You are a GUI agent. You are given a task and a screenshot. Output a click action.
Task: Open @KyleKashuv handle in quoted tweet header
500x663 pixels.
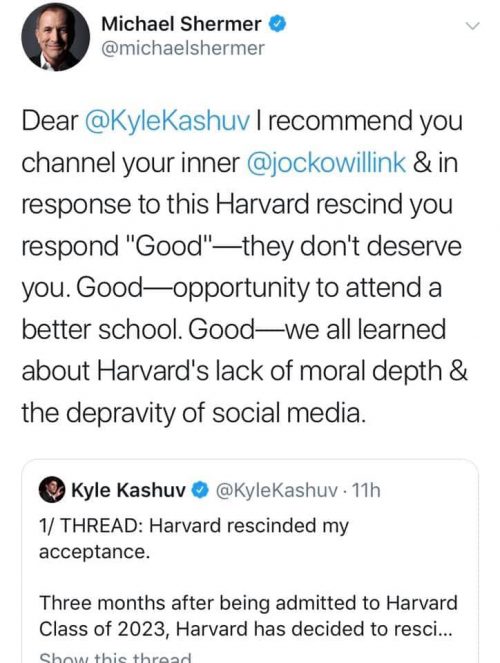[x=277, y=490]
